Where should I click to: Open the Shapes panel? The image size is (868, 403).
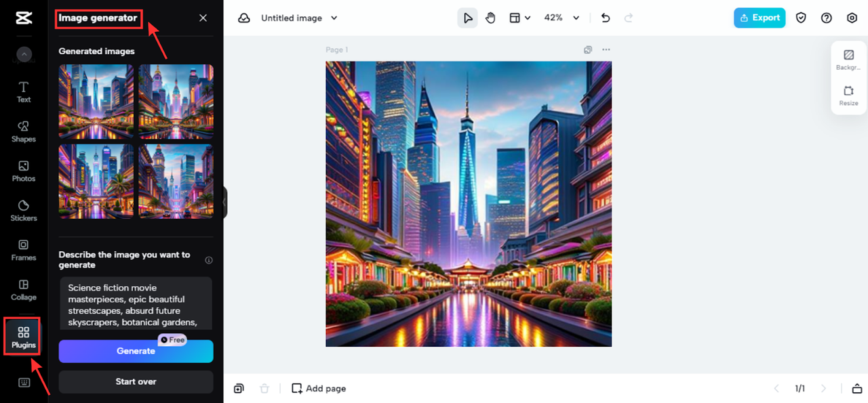[24, 131]
